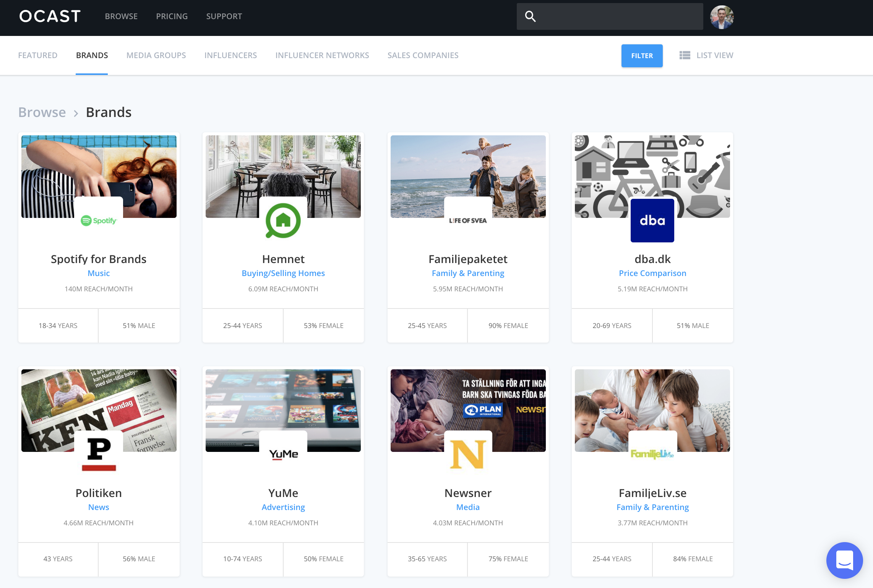Focus the search input field

pyautogui.click(x=619, y=16)
